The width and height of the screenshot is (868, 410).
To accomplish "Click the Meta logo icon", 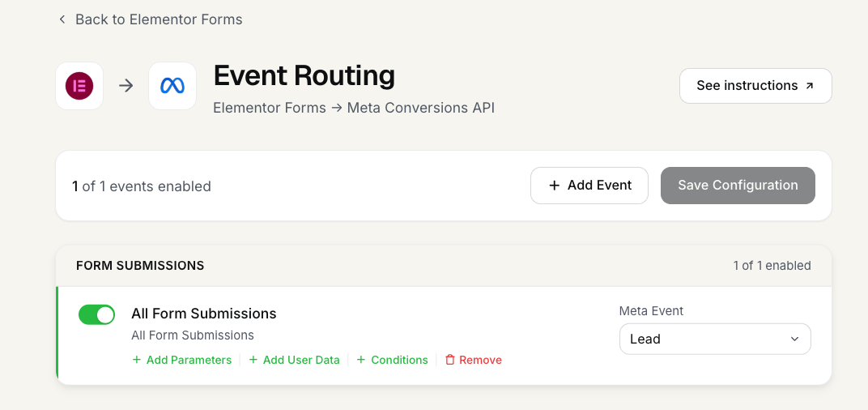I will click(172, 86).
